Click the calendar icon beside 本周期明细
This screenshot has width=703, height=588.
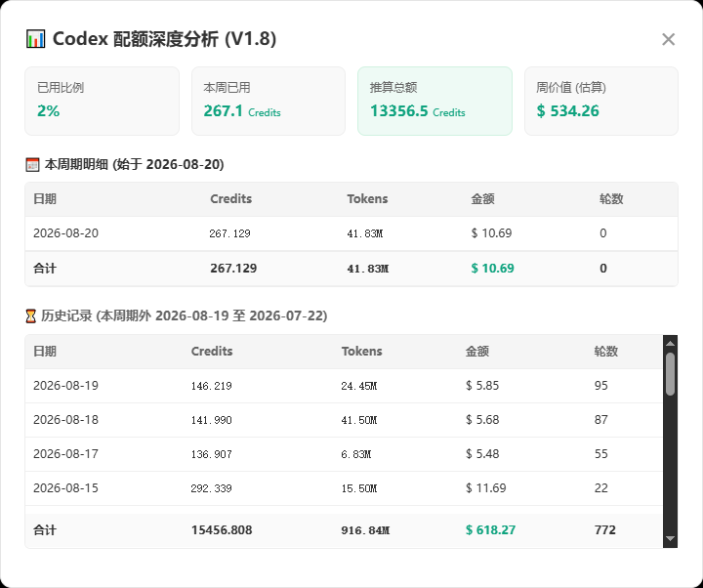(x=32, y=165)
